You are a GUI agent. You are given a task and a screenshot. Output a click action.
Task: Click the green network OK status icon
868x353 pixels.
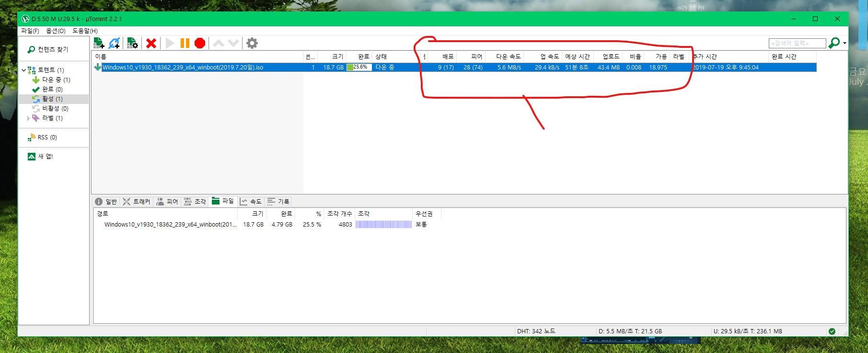pos(832,331)
